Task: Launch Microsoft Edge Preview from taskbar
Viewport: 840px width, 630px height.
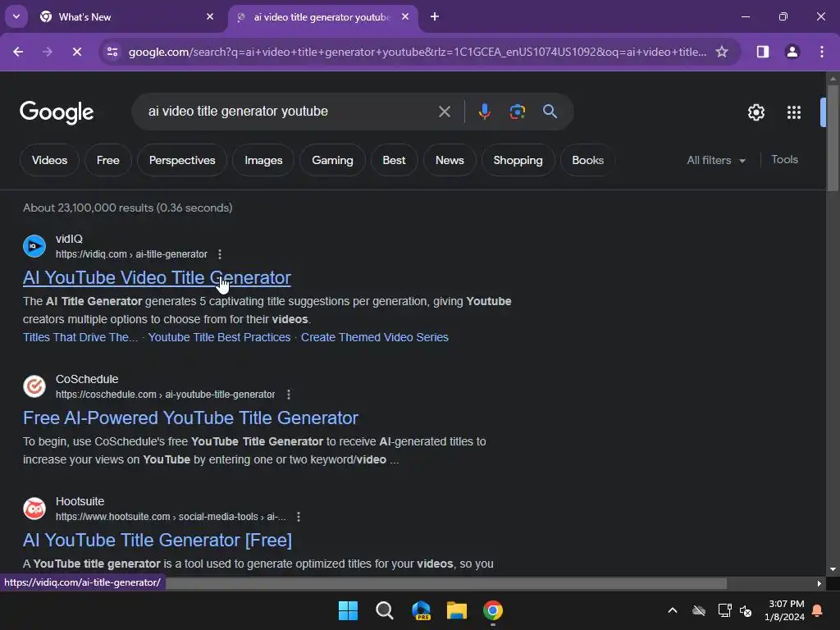Action: [421, 610]
